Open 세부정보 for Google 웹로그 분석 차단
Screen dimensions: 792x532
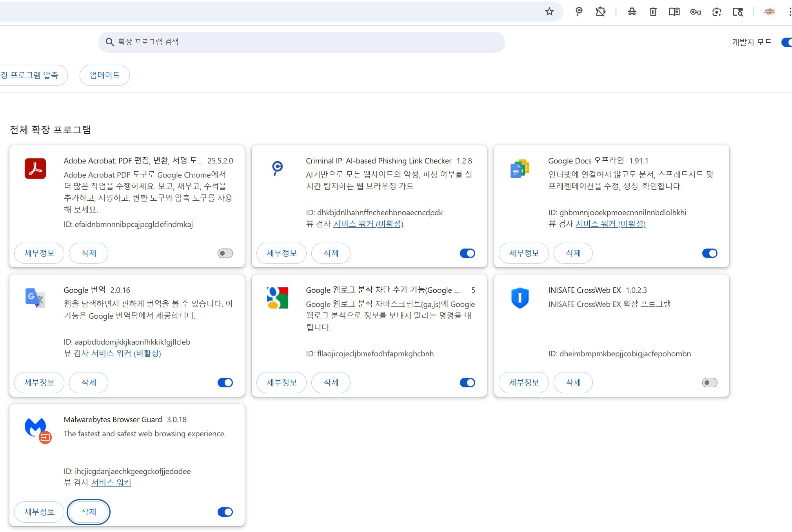(x=282, y=383)
